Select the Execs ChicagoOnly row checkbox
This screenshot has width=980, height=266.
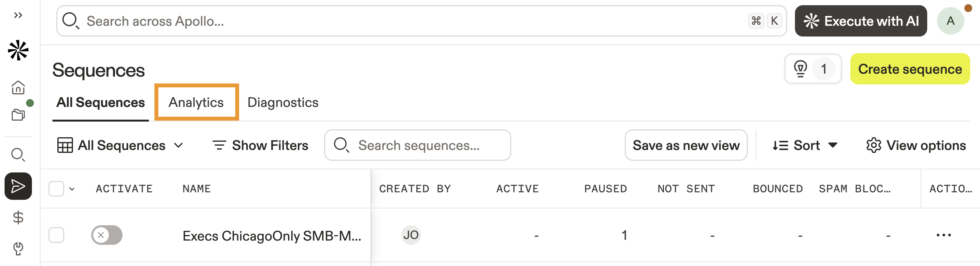pos(56,235)
